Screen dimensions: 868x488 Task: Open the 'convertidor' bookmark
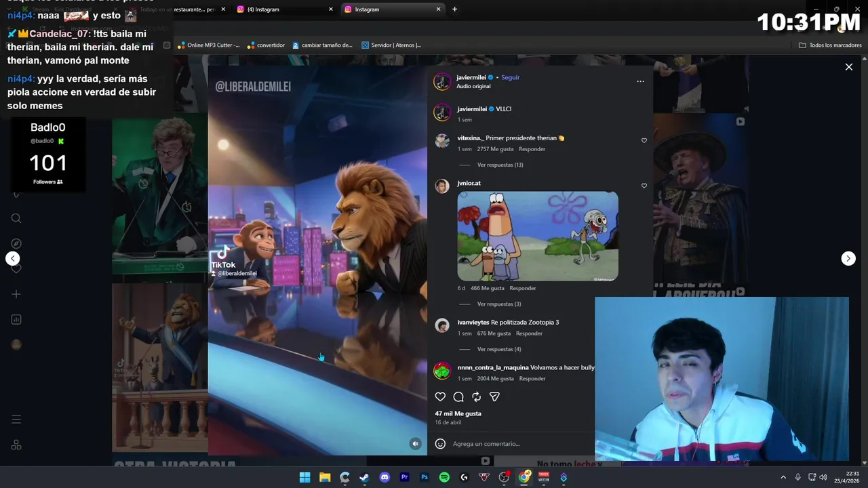pos(266,45)
